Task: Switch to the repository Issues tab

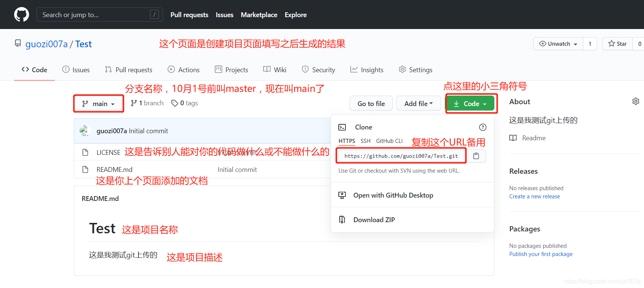Action: point(76,70)
